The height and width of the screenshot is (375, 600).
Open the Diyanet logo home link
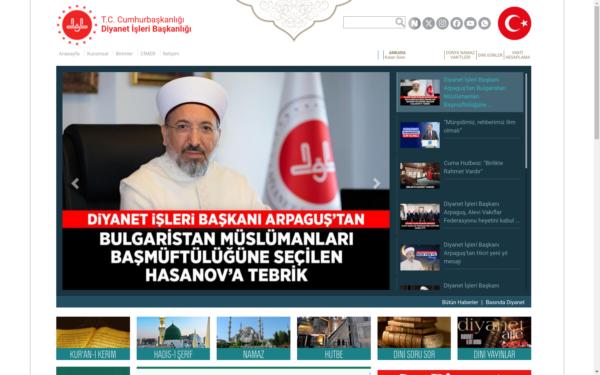tap(77, 25)
